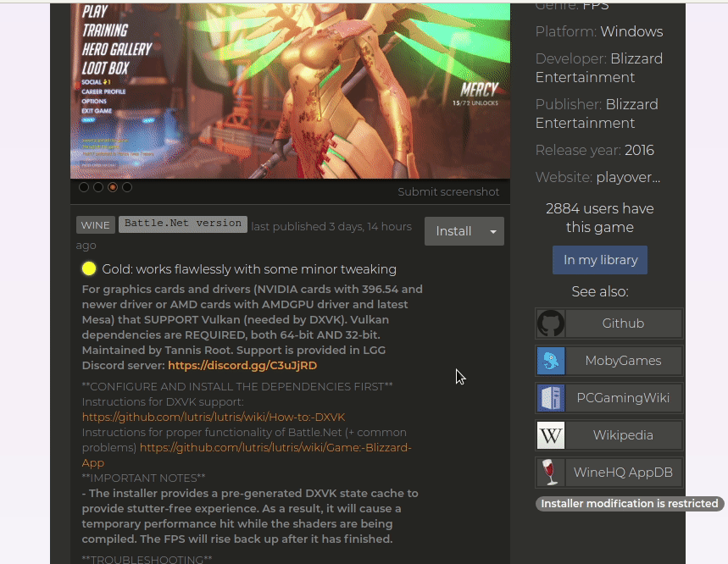
Task: Click the MobyGames blue icon
Action: point(551,361)
